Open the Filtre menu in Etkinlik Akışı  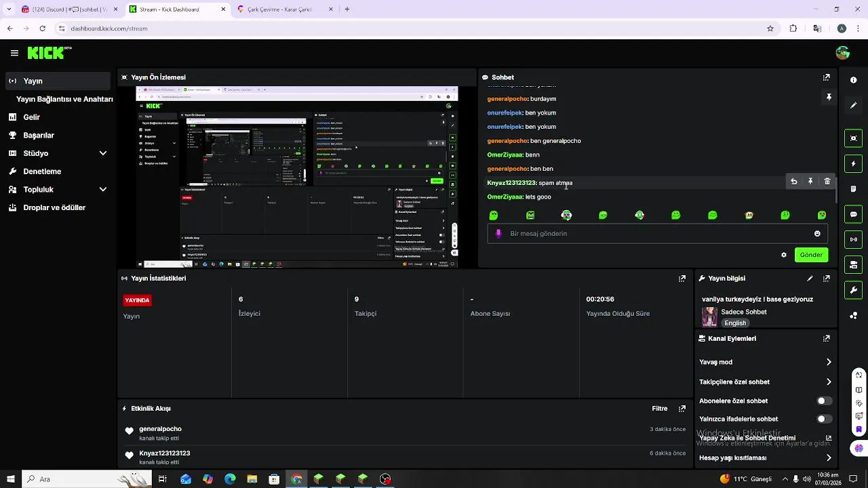(660, 409)
